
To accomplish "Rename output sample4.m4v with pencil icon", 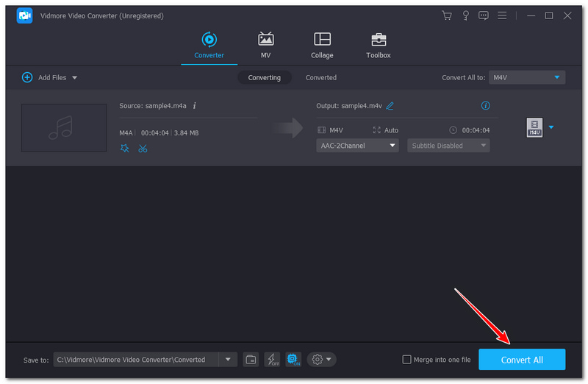I will [390, 106].
